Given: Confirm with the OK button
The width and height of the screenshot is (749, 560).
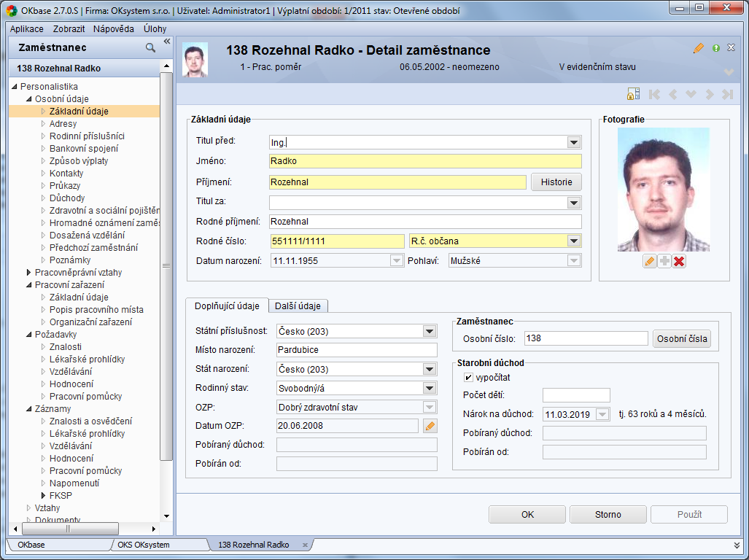Looking at the screenshot, I should 527,515.
